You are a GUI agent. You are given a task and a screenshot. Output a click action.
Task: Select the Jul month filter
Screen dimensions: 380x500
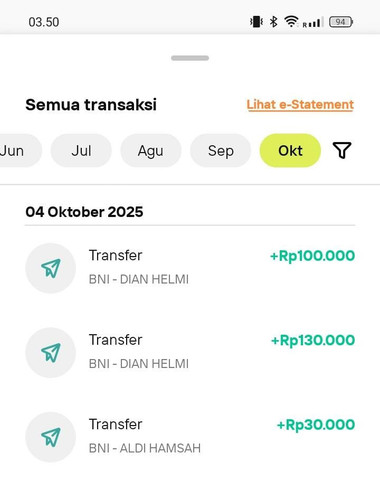(81, 151)
